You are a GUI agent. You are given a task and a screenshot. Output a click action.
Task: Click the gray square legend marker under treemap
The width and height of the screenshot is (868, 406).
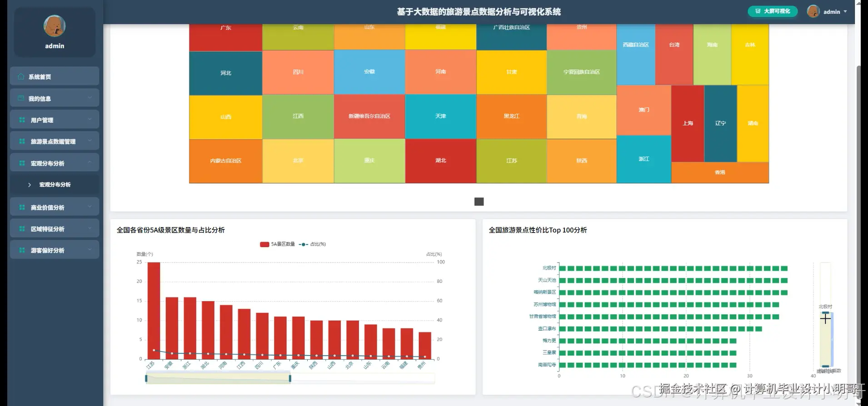479,202
